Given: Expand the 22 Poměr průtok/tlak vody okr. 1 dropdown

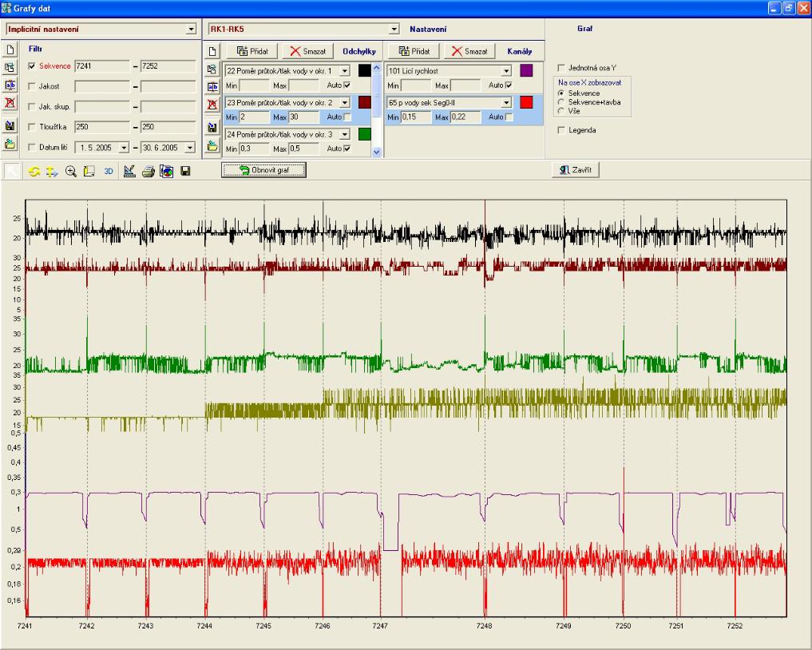Looking at the screenshot, I should click(345, 71).
